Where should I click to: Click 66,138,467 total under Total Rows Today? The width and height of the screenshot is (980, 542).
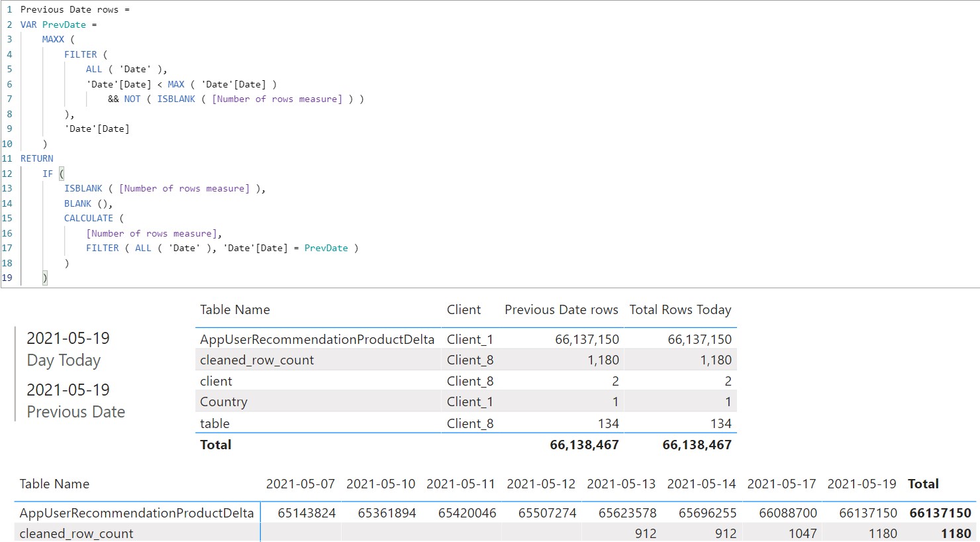[697, 445]
